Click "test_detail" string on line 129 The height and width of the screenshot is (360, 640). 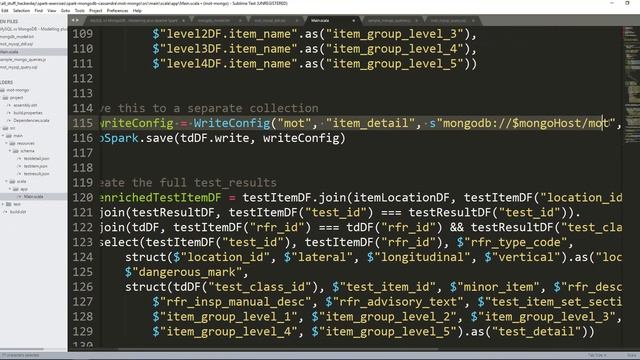click(x=536, y=331)
